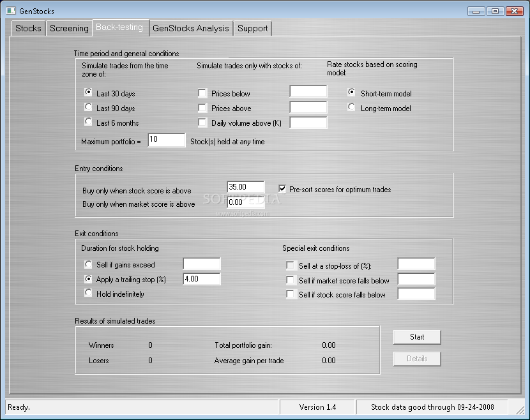Switch to the Stocks tab
The image size is (530, 420).
[28, 28]
